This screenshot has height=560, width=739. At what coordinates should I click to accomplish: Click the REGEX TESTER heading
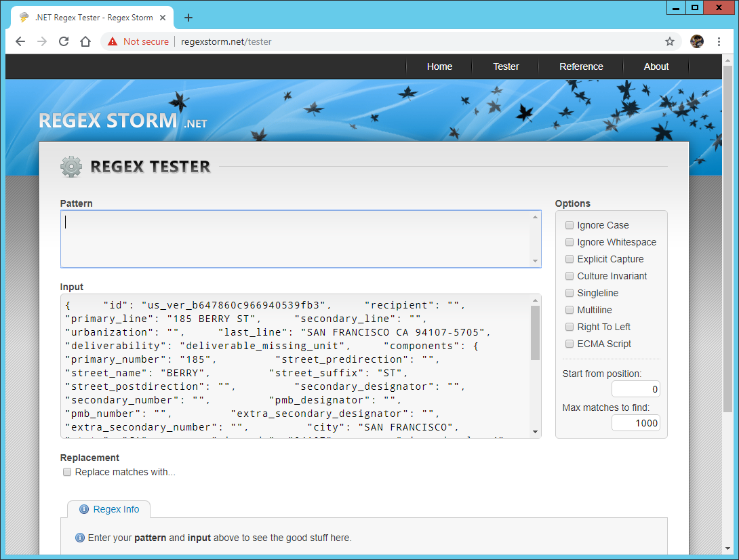click(151, 166)
